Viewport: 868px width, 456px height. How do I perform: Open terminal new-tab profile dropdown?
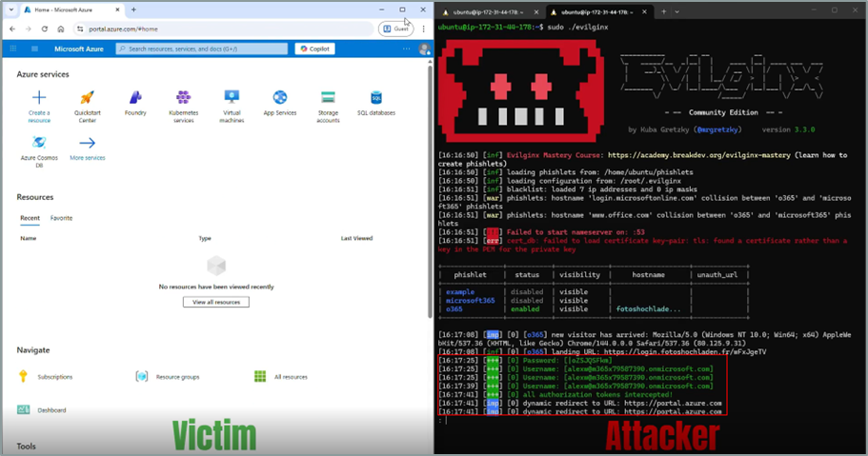(676, 11)
